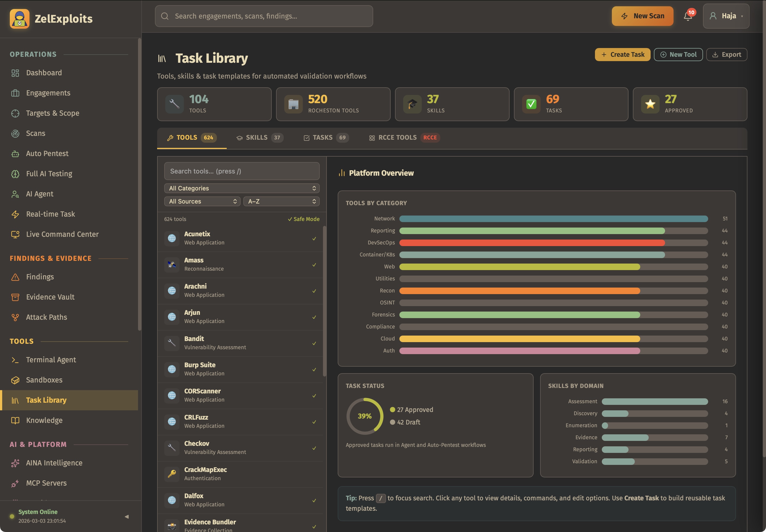Expand the All Sources filter

point(202,201)
